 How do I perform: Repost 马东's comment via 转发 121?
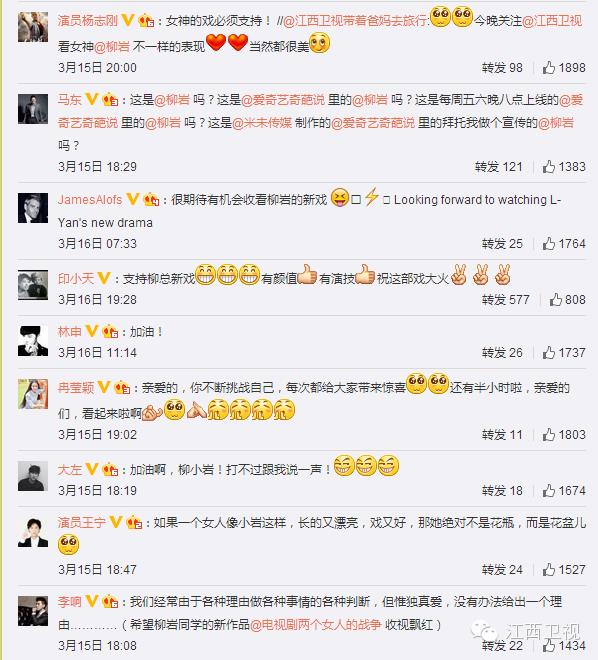click(499, 167)
